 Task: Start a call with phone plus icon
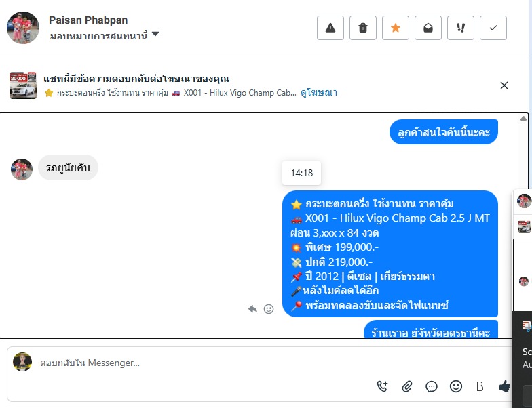tap(383, 386)
